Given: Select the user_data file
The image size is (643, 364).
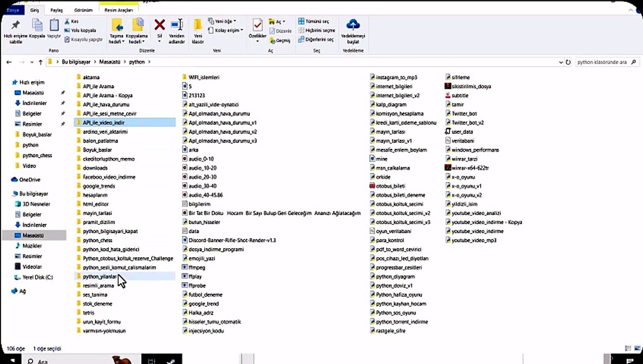Looking at the screenshot, I should pos(458,131).
